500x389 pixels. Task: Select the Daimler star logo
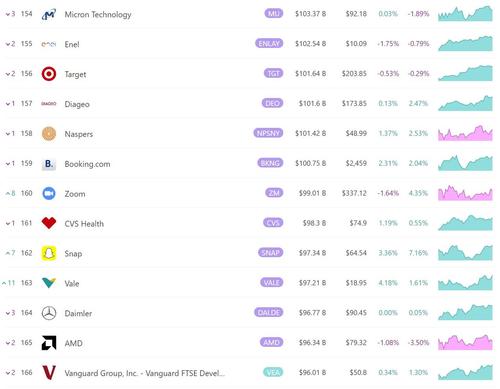[x=49, y=313]
